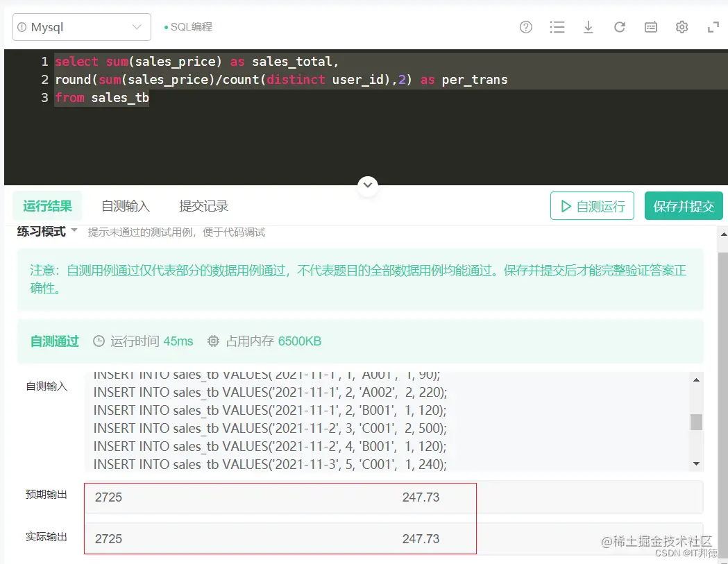This screenshot has width=728, height=564.
Task: Click the 提示未通过的测试用例 hint text
Action: [176, 232]
